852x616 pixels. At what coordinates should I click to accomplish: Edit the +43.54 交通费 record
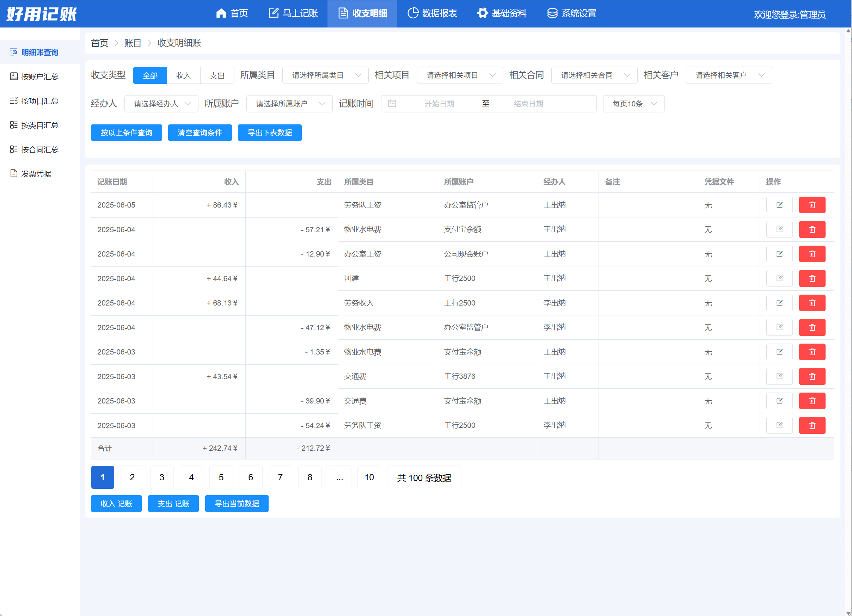coord(779,376)
